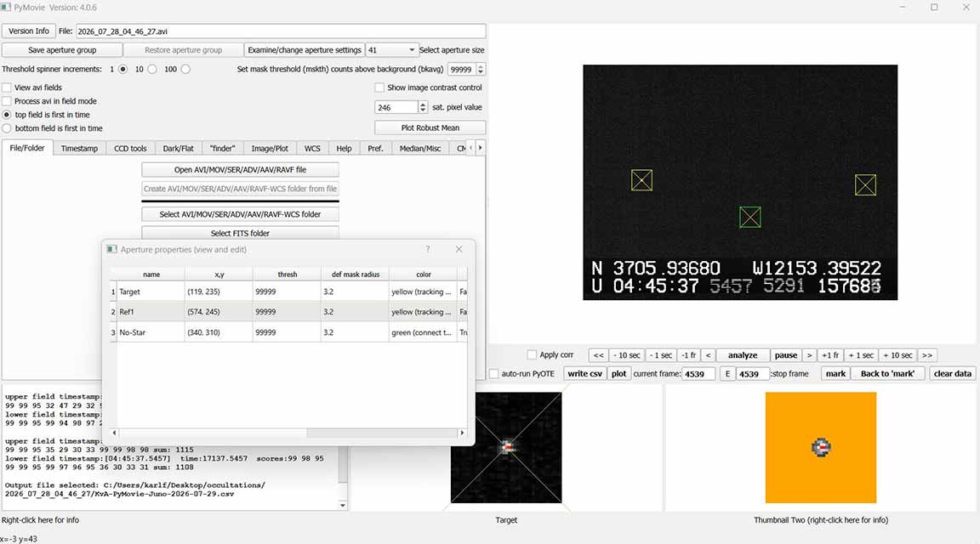
Task: Jump to the first frame with <<
Action: click(598, 355)
